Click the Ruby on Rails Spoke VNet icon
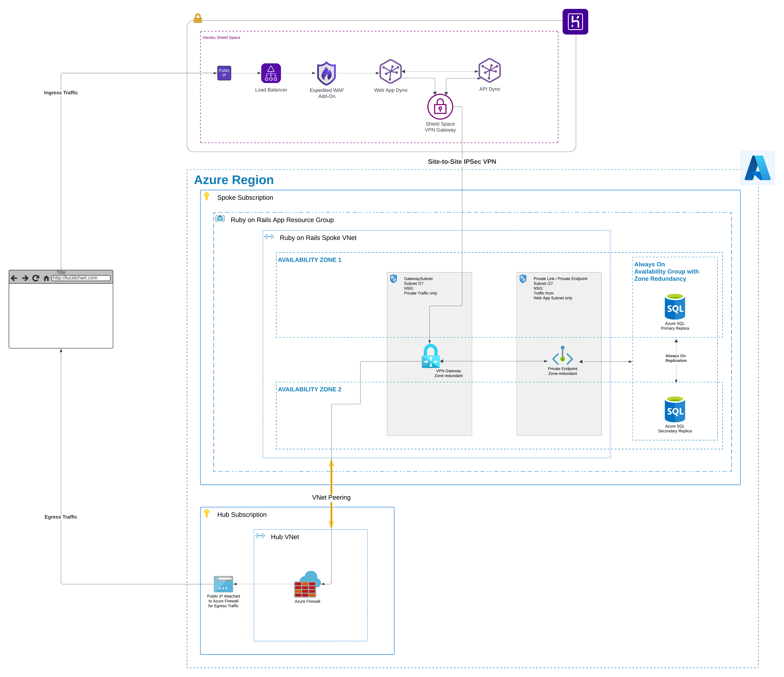The height and width of the screenshot is (677, 784). point(269,237)
